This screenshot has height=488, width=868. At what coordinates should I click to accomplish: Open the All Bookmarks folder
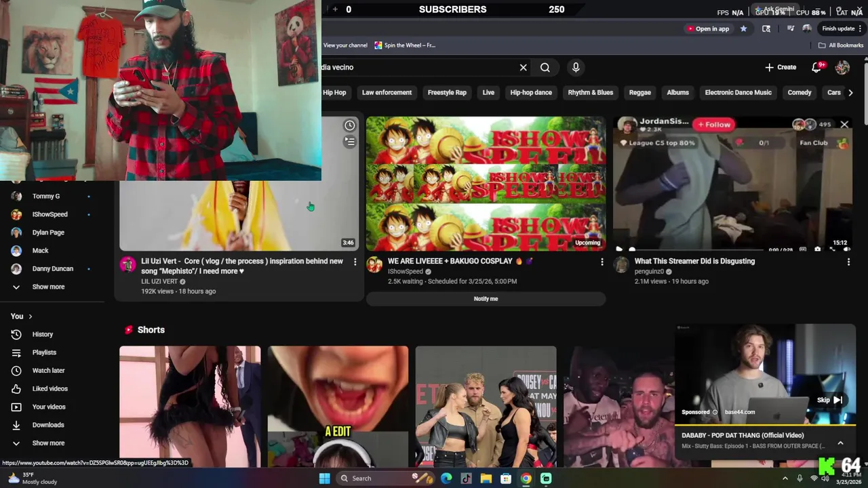tap(841, 45)
